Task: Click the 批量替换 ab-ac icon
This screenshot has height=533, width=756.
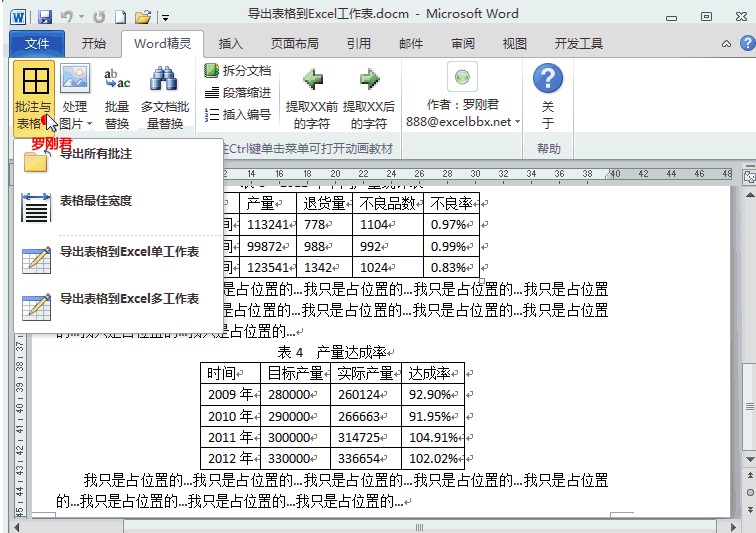Action: pos(117,98)
